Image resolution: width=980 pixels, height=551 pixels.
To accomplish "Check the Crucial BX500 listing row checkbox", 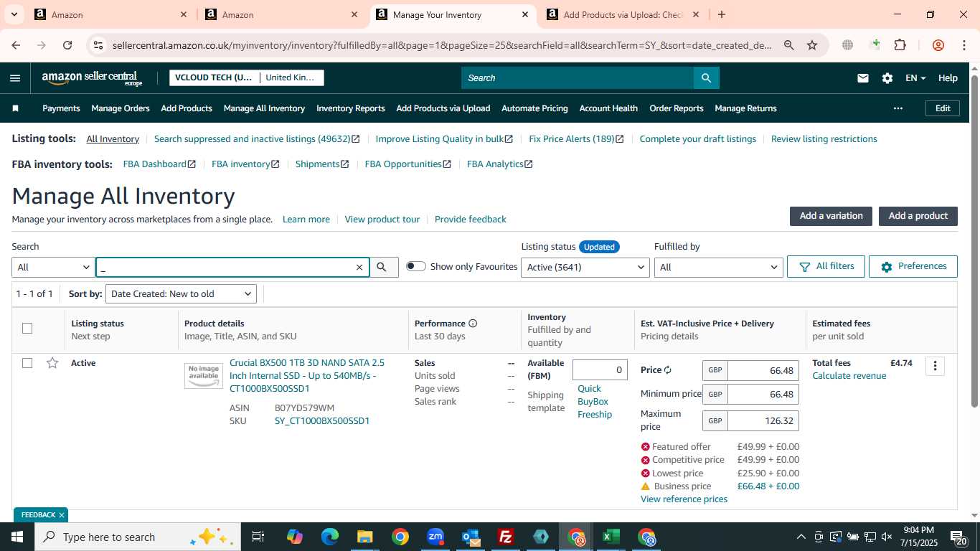I will tap(27, 363).
